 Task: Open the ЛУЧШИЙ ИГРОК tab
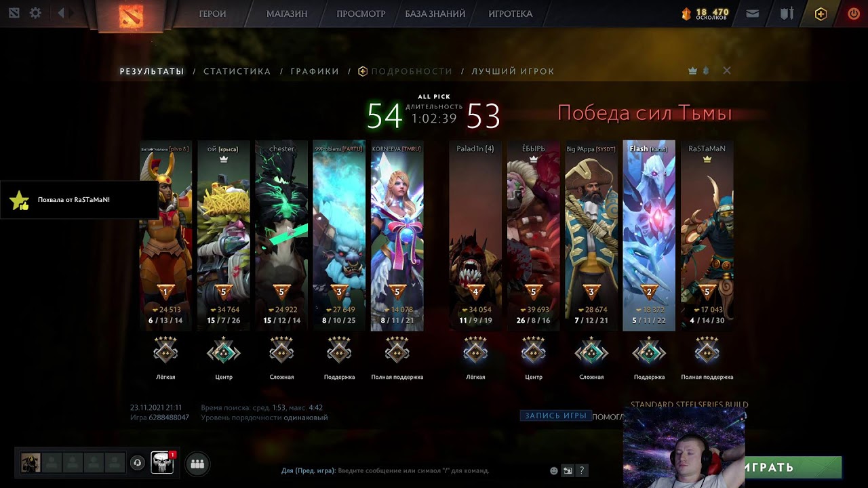click(x=513, y=71)
